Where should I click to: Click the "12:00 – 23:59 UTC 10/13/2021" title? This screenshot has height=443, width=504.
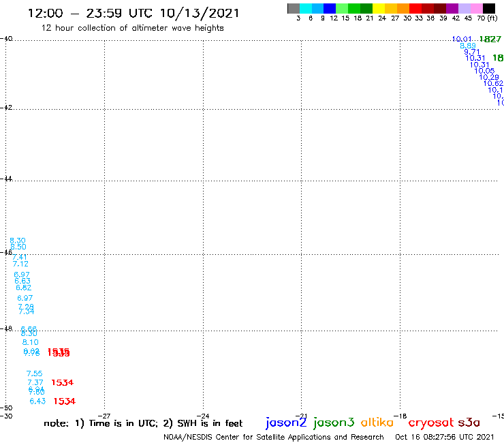[x=133, y=14]
